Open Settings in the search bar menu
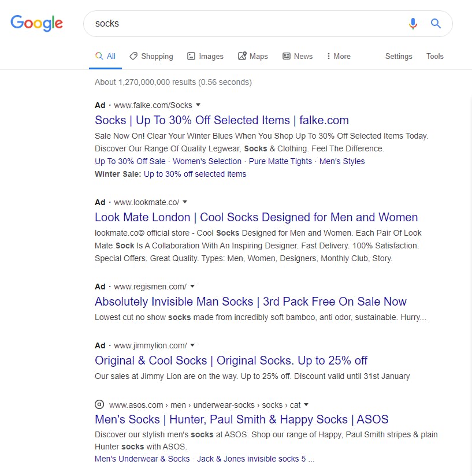 [399, 56]
